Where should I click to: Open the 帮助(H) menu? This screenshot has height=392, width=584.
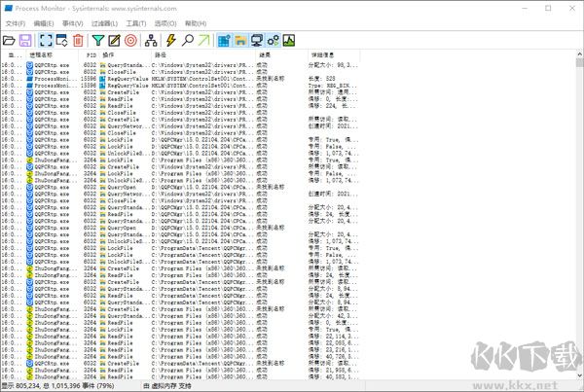(196, 23)
